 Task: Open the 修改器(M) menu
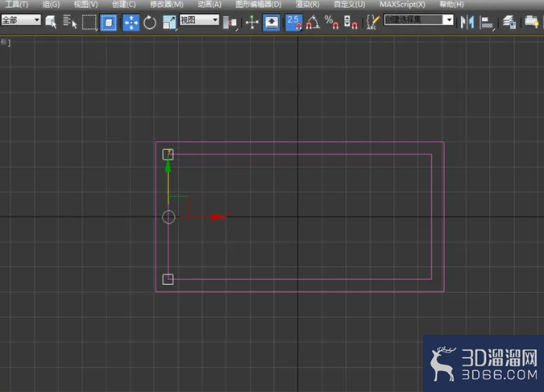167,5
